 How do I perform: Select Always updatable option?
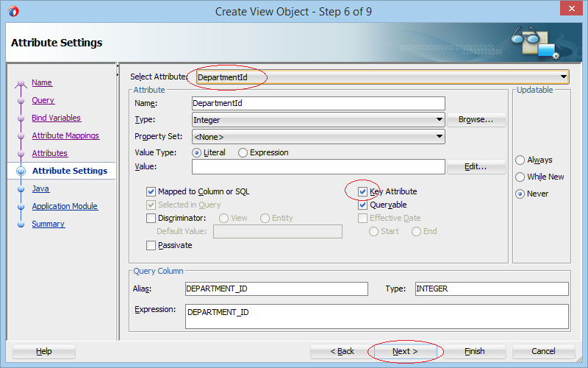pyautogui.click(x=520, y=160)
